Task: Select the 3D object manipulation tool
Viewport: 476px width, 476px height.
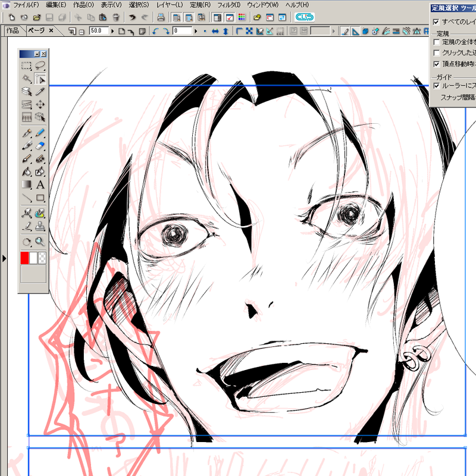Action: click(x=40, y=117)
